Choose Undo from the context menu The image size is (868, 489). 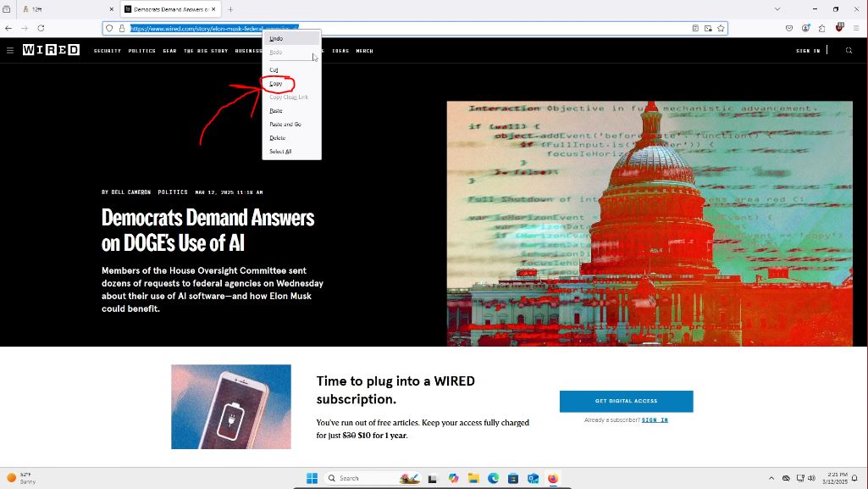point(291,39)
